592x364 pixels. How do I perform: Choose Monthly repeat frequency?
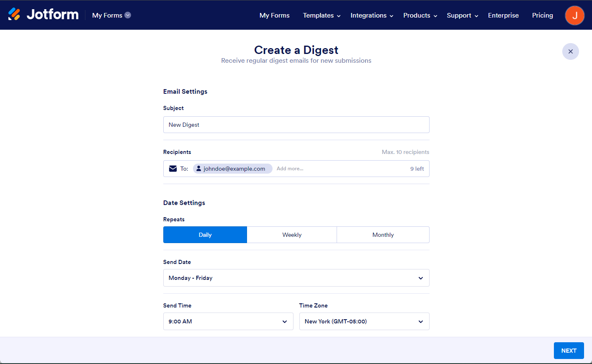(383, 235)
